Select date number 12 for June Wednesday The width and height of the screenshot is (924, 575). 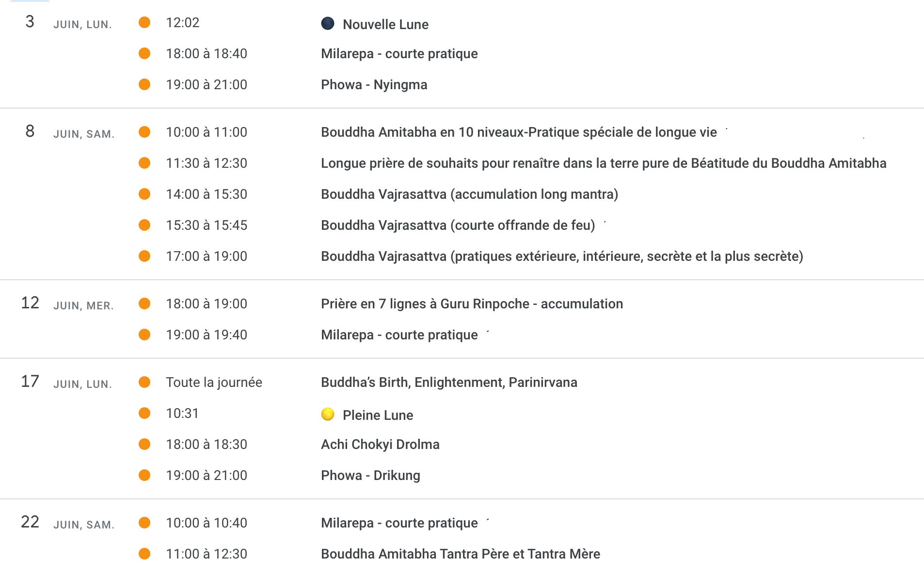(30, 303)
